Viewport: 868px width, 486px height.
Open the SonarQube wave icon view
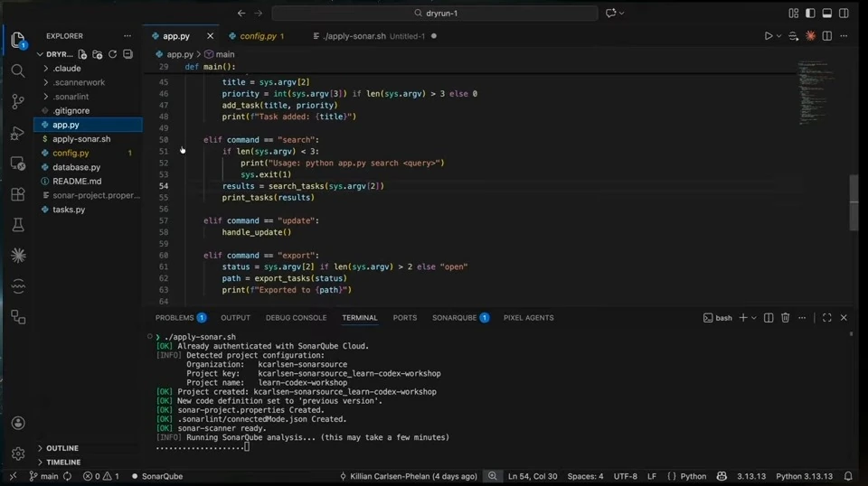pos(18,285)
